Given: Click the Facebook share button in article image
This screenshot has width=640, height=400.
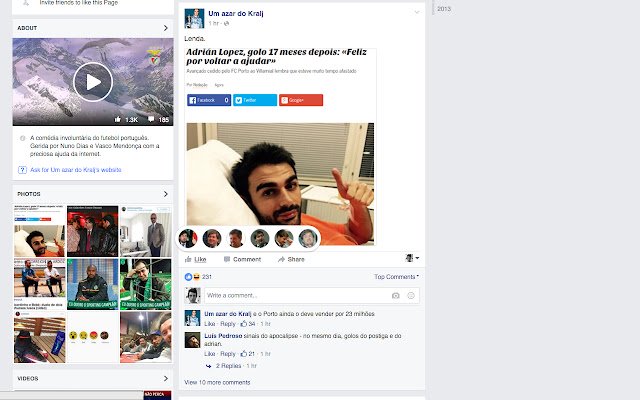Looking at the screenshot, I should [x=209, y=100].
